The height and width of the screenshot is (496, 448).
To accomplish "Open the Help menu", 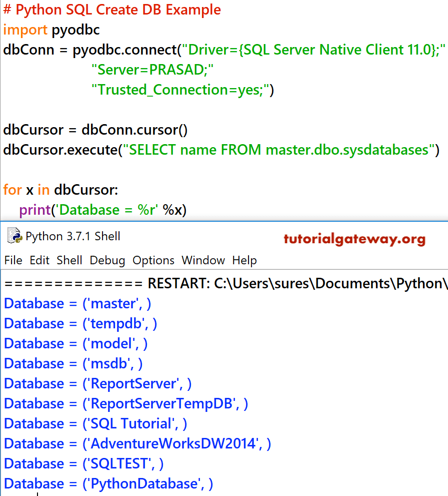I will [244, 260].
